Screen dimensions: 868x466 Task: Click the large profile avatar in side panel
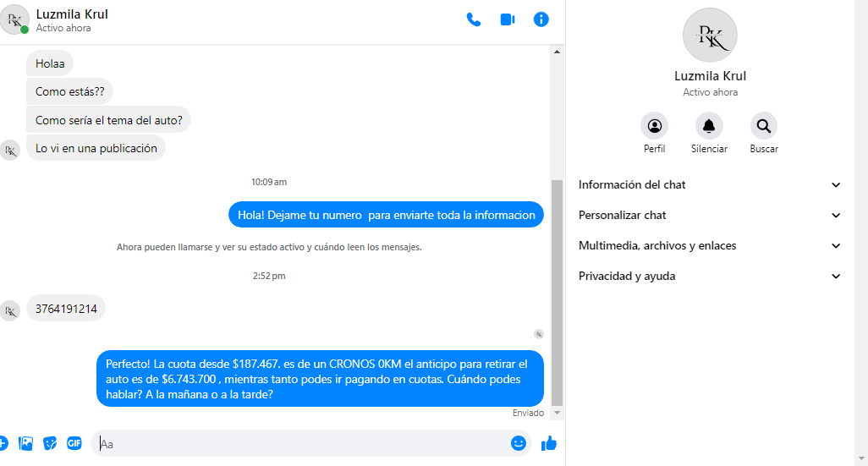710,35
